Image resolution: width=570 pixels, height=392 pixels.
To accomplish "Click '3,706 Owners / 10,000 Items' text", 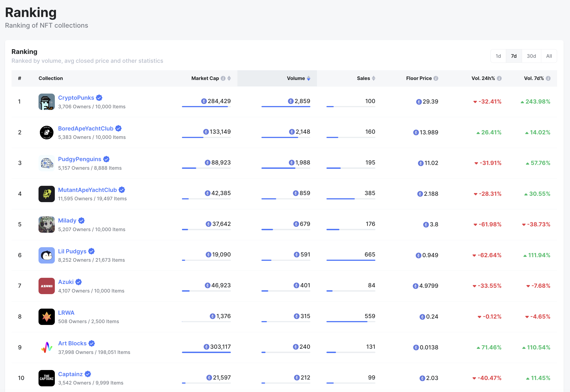I will [x=92, y=106].
